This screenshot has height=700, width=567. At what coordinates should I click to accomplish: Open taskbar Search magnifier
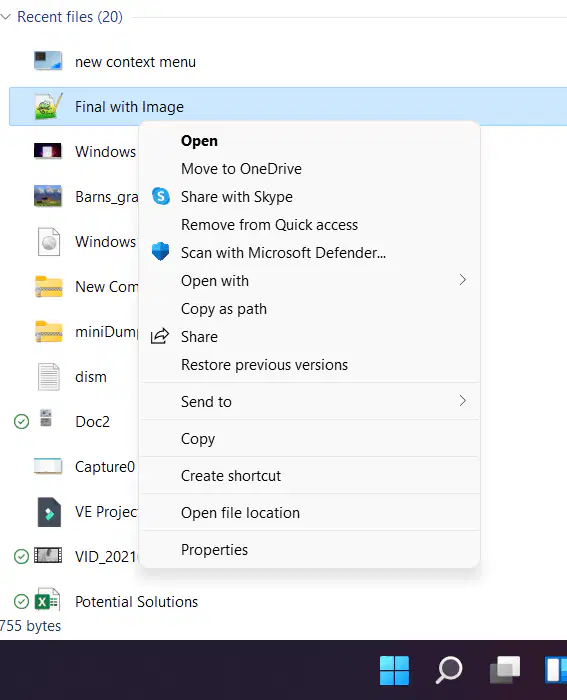[449, 670]
